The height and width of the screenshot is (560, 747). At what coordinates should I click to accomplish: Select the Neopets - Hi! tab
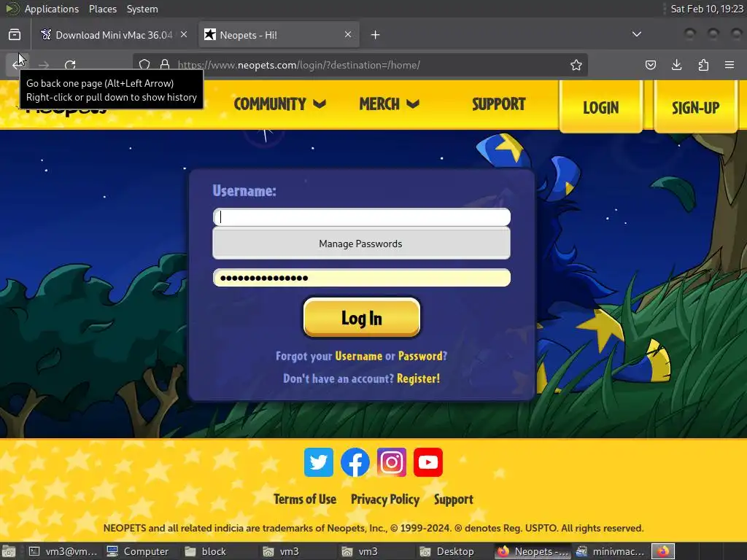[279, 35]
